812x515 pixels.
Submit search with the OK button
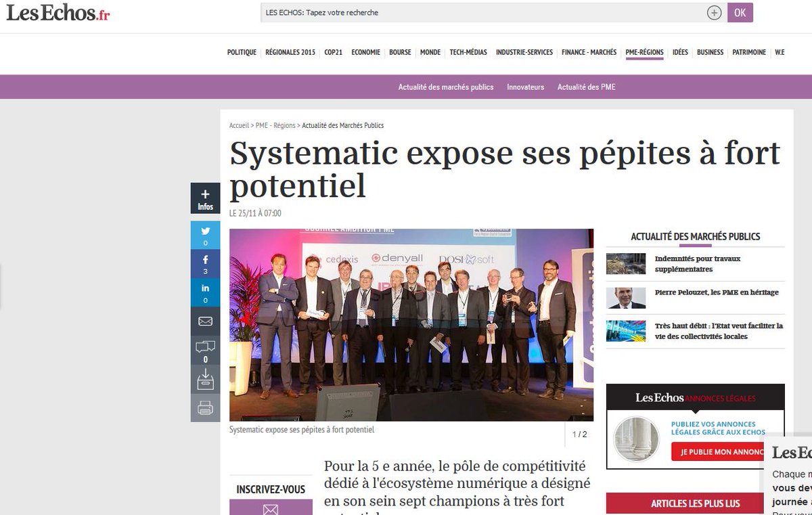coord(740,12)
